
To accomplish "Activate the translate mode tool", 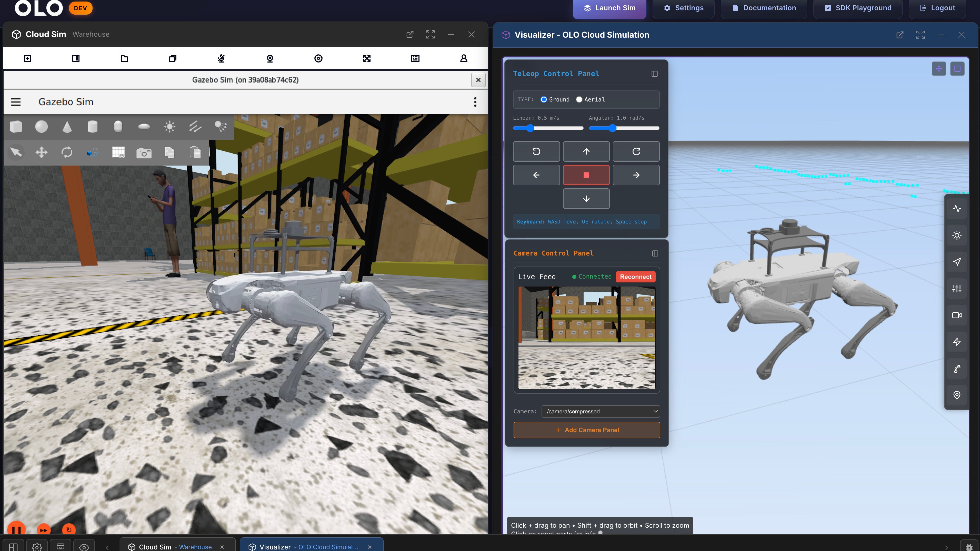I will 42,152.
